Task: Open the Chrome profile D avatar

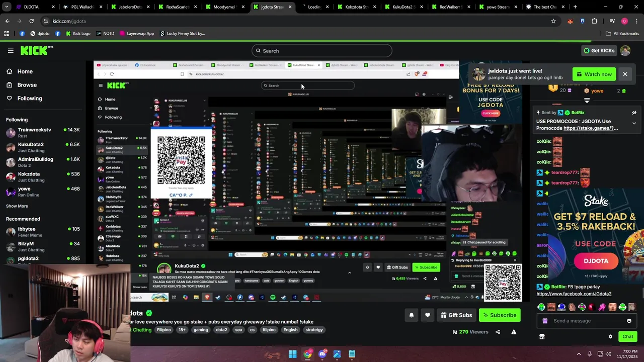Action: point(624,21)
